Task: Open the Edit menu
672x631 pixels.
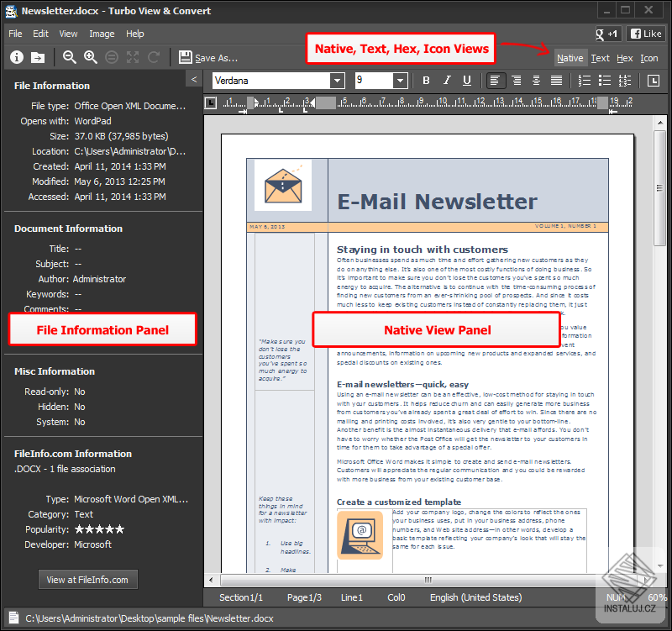Action: (40, 34)
